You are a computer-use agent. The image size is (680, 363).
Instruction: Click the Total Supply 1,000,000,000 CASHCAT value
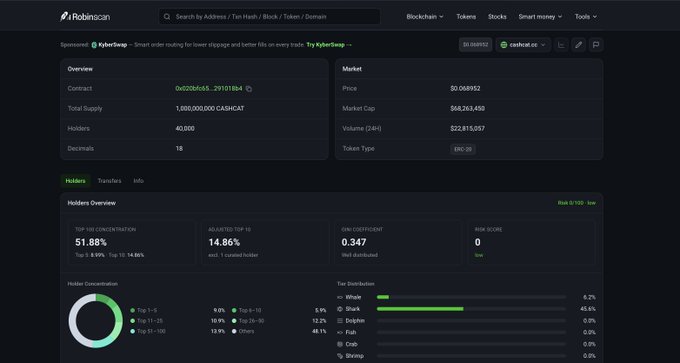click(210, 108)
